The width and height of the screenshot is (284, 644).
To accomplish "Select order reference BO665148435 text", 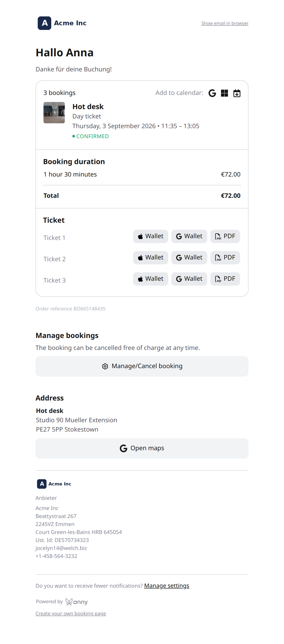I will pyautogui.click(x=70, y=309).
